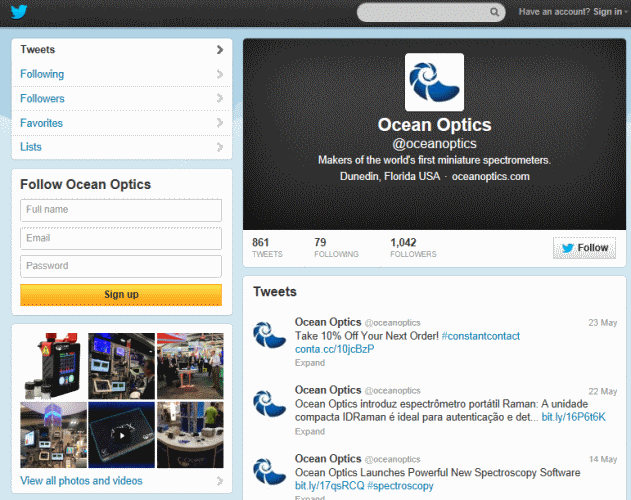Screen dimensions: 631x500
Task: Open the red and black spectrometer device photo
Action: [x=54, y=366]
